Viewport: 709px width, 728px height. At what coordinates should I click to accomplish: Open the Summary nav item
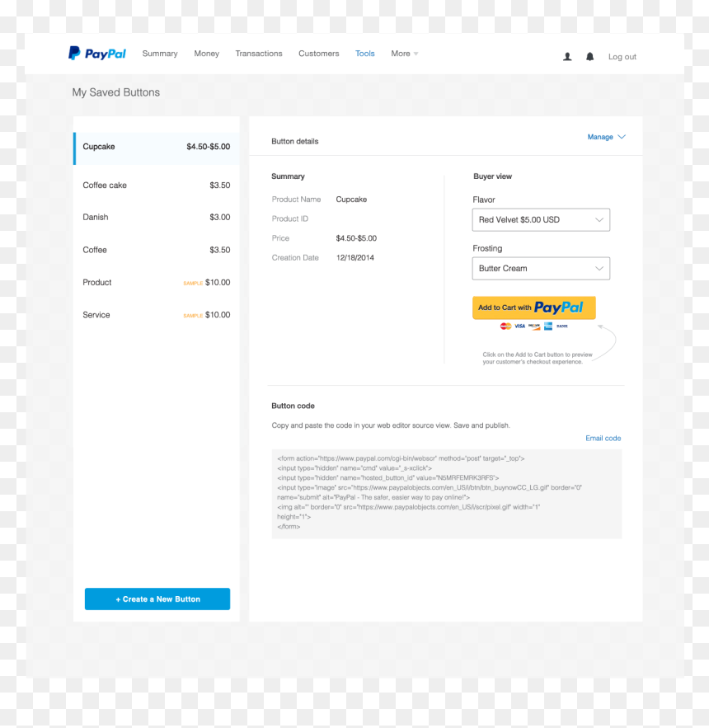click(160, 54)
